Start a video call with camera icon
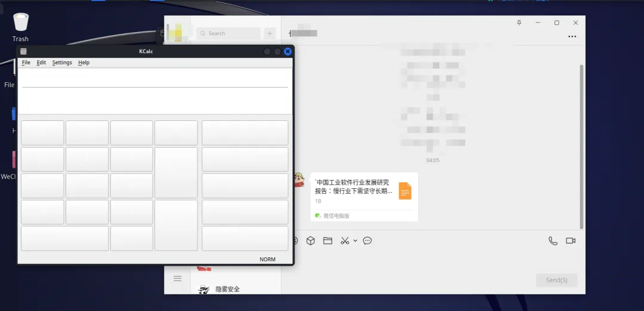The image size is (644, 311). point(571,241)
